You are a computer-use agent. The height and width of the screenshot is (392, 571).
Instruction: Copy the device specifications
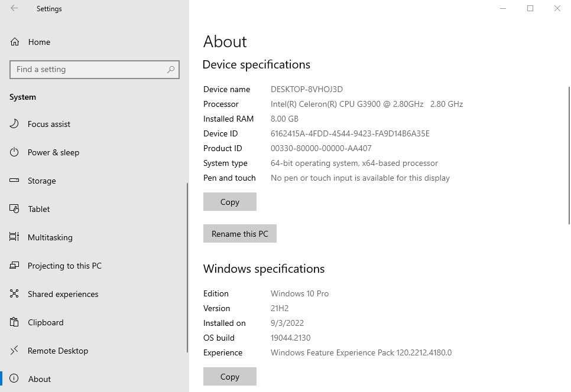coord(229,202)
